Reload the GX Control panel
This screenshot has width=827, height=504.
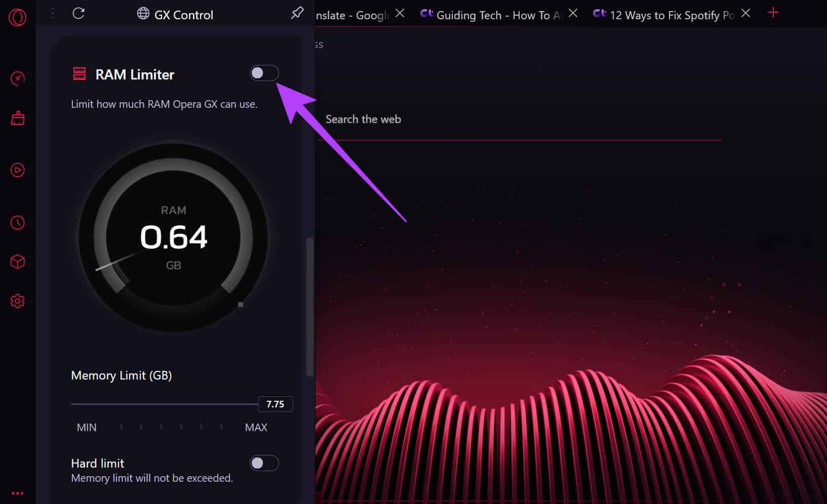point(78,14)
